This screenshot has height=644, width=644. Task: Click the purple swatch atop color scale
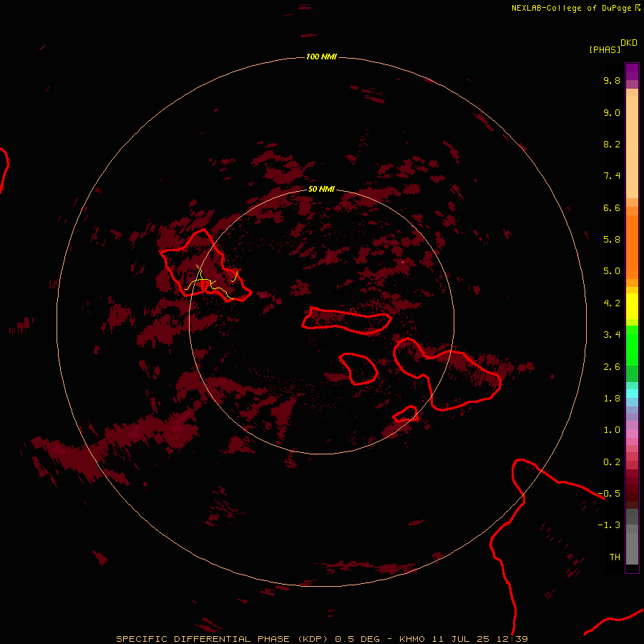click(x=632, y=72)
